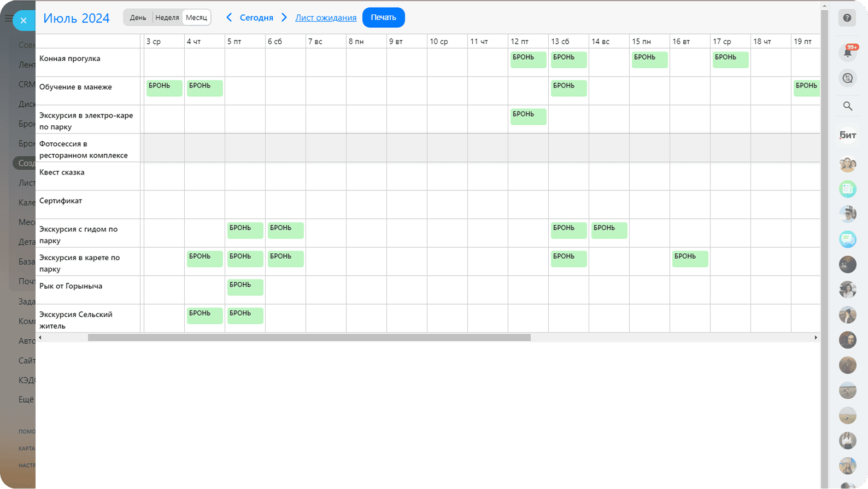Open the Бит logo icon

848,135
